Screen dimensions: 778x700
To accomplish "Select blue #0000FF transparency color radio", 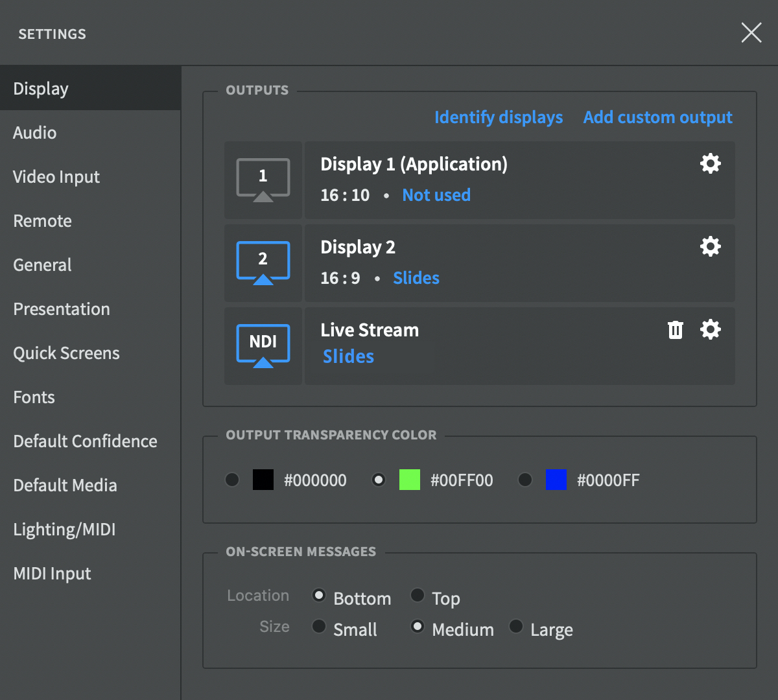I will [525, 480].
